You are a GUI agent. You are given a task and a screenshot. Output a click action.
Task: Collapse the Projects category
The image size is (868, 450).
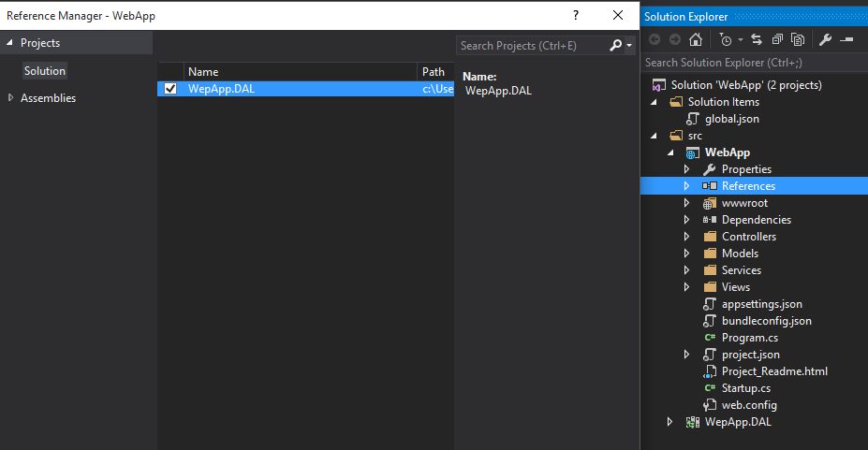[x=9, y=43]
